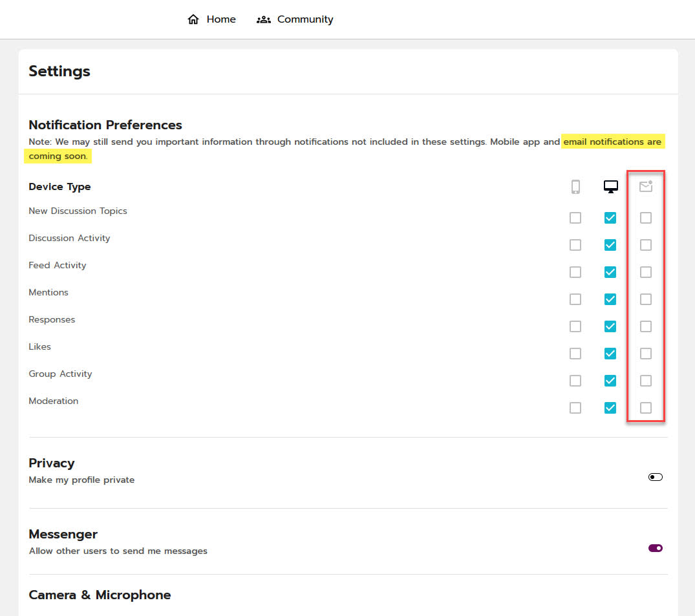Screen dimensions: 695x616
Task: Enable email notifications for Discussion Activity
Action: 646,244
